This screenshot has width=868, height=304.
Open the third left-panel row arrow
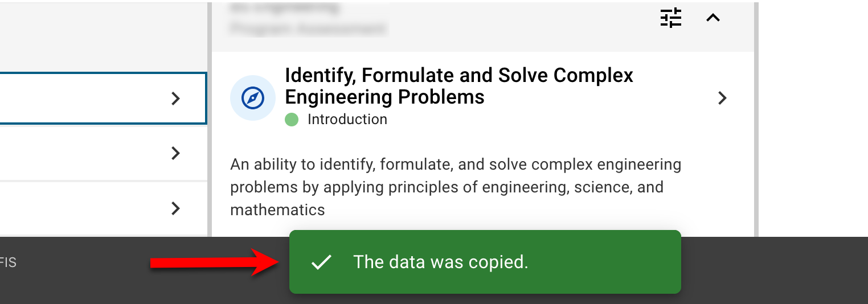(175, 208)
